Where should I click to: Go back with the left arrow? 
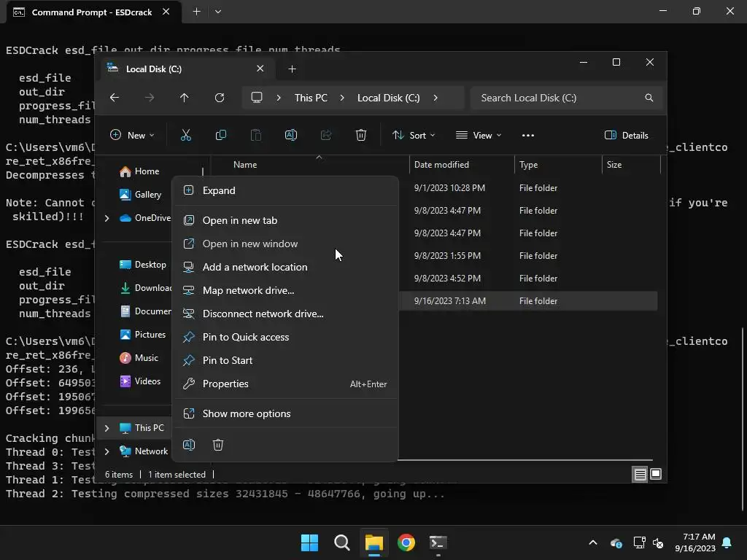[115, 98]
